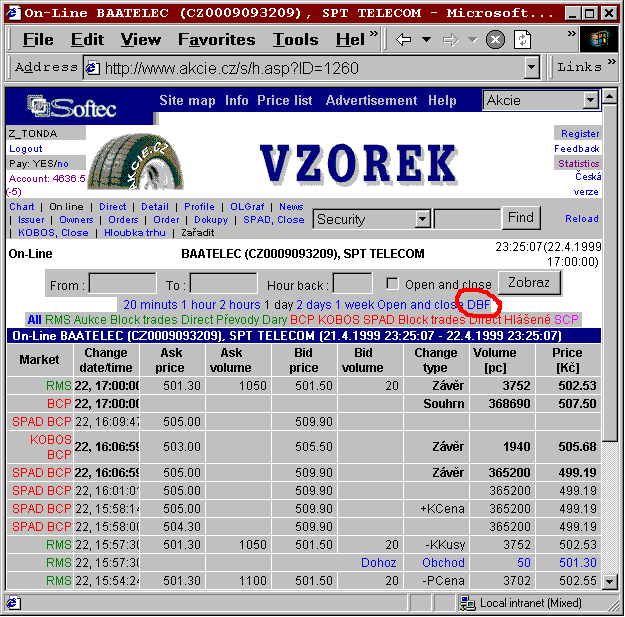Select the 1 week time range
The width and height of the screenshot is (625, 617).
click(x=354, y=305)
